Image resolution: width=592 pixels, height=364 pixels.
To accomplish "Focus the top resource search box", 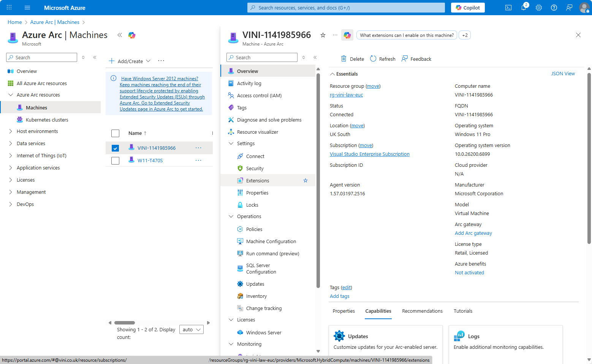I will tap(346, 8).
